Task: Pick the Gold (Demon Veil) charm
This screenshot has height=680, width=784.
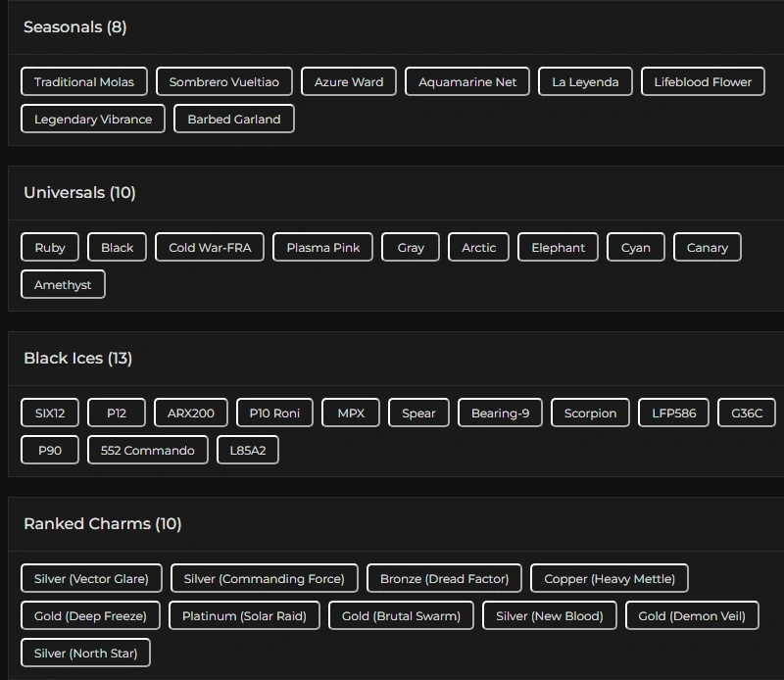Action: click(691, 615)
